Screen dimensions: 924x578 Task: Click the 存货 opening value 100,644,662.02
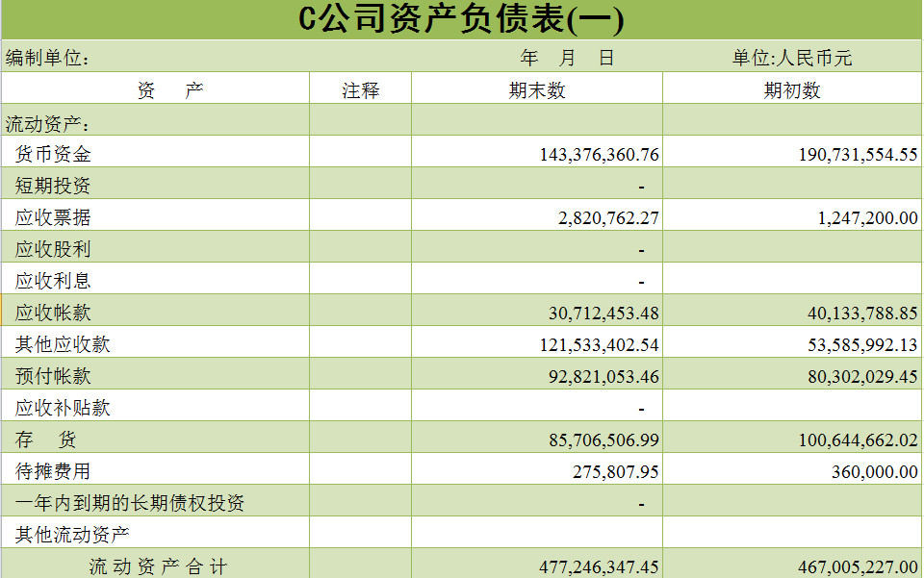858,440
